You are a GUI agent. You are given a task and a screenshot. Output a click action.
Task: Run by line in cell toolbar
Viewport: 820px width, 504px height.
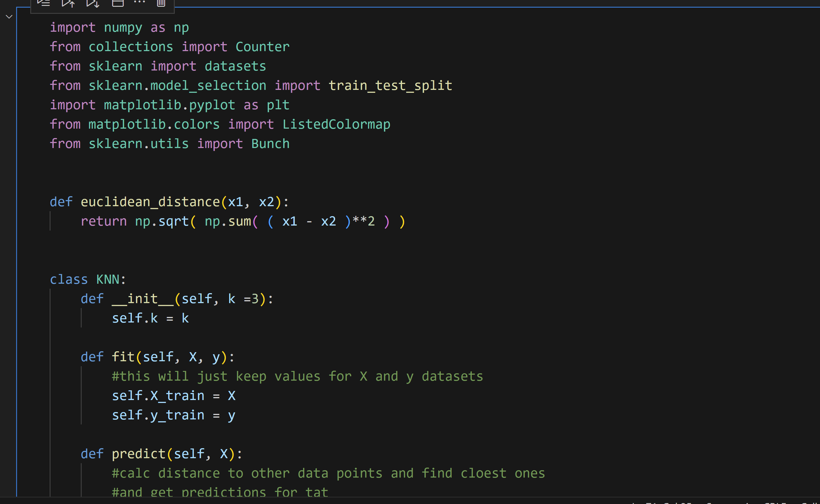point(44,3)
